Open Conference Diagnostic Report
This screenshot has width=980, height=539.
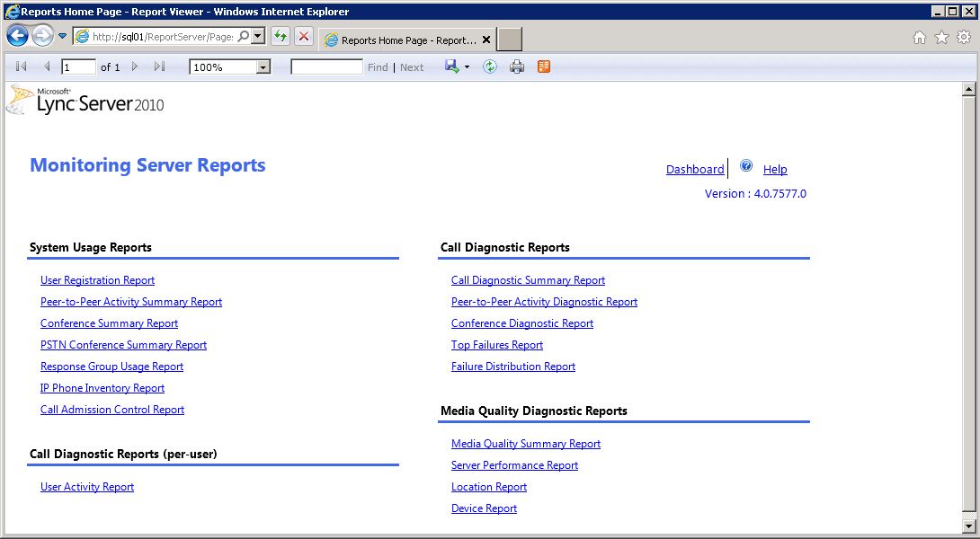tap(522, 323)
